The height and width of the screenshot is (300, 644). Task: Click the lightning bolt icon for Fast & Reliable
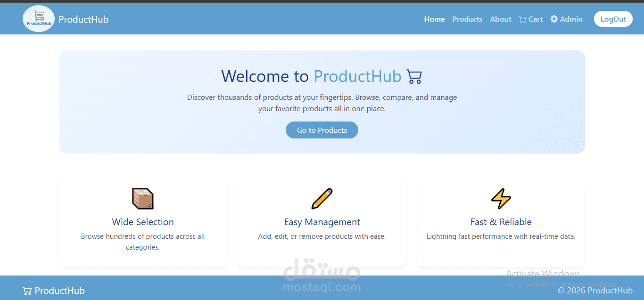click(501, 199)
